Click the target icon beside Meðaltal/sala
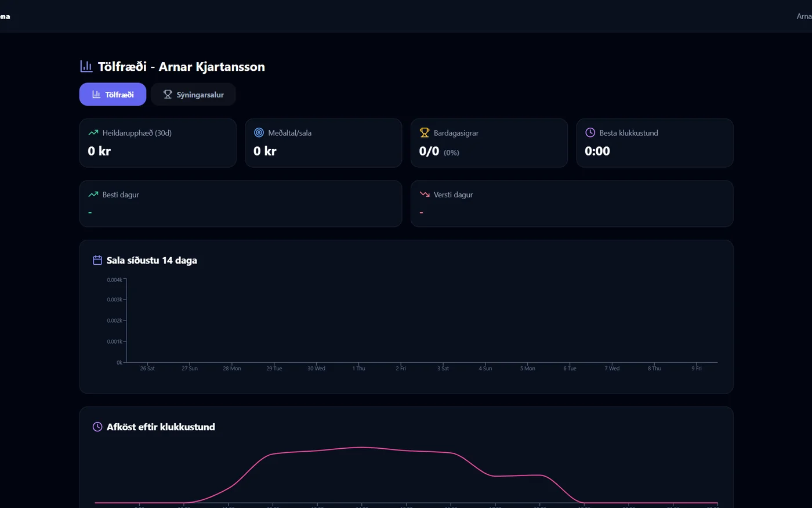Screen dimensions: 812x508 (259, 133)
